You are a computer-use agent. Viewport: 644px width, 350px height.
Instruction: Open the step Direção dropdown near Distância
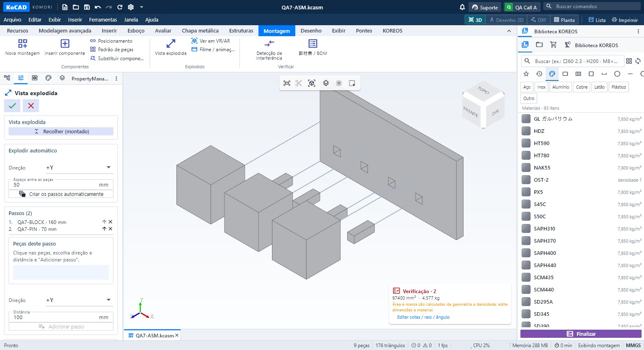79,300
